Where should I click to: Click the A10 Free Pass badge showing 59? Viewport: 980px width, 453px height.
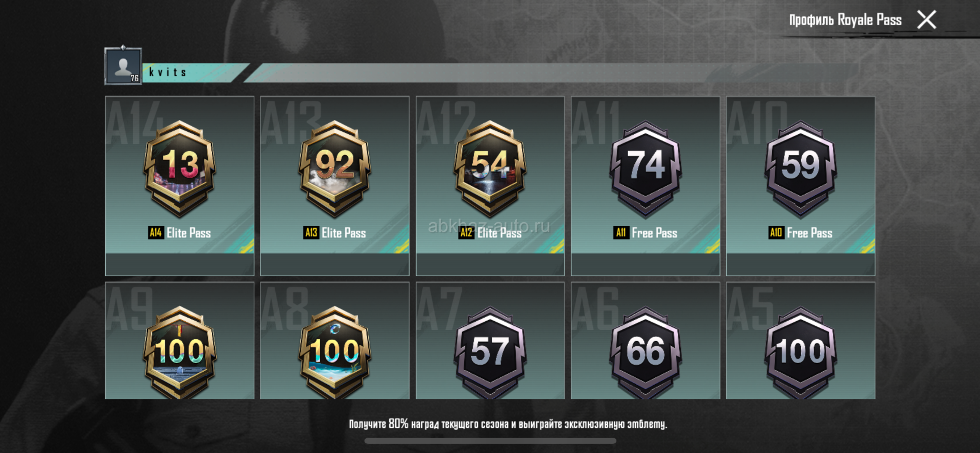pos(801,169)
